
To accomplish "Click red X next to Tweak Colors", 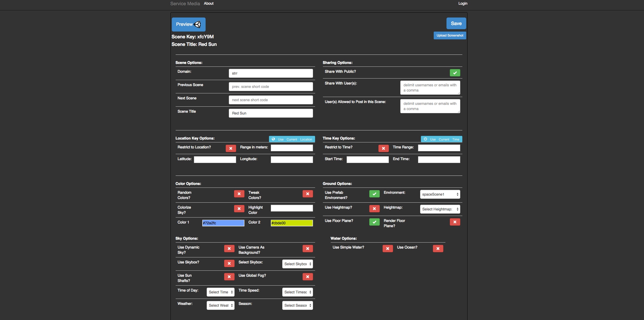I will pos(308,194).
